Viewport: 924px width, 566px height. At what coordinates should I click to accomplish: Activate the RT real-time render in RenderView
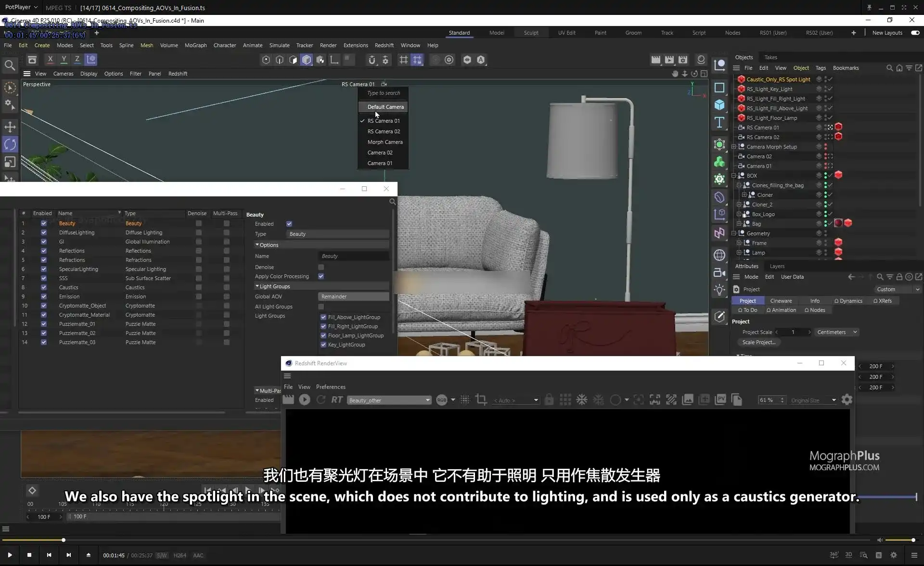[337, 400]
